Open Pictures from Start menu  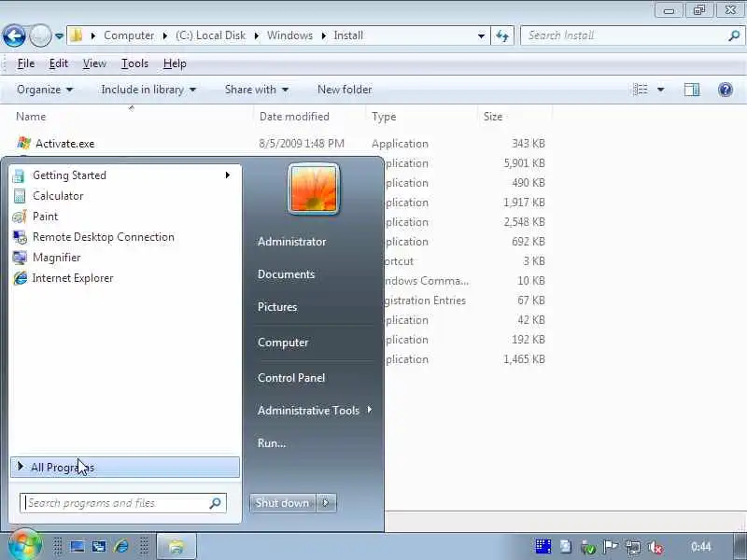(277, 307)
